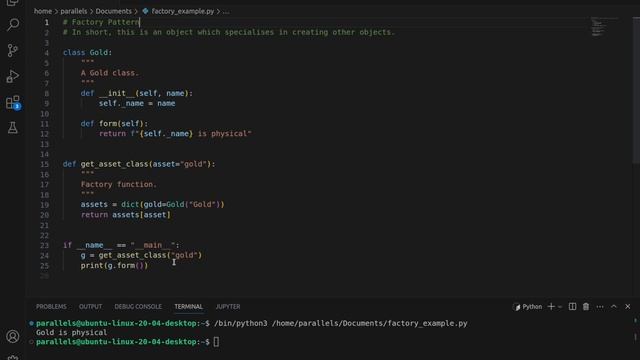Split the terminal panel
Image resolution: width=640 pixels, height=360 pixels.
coord(572,307)
